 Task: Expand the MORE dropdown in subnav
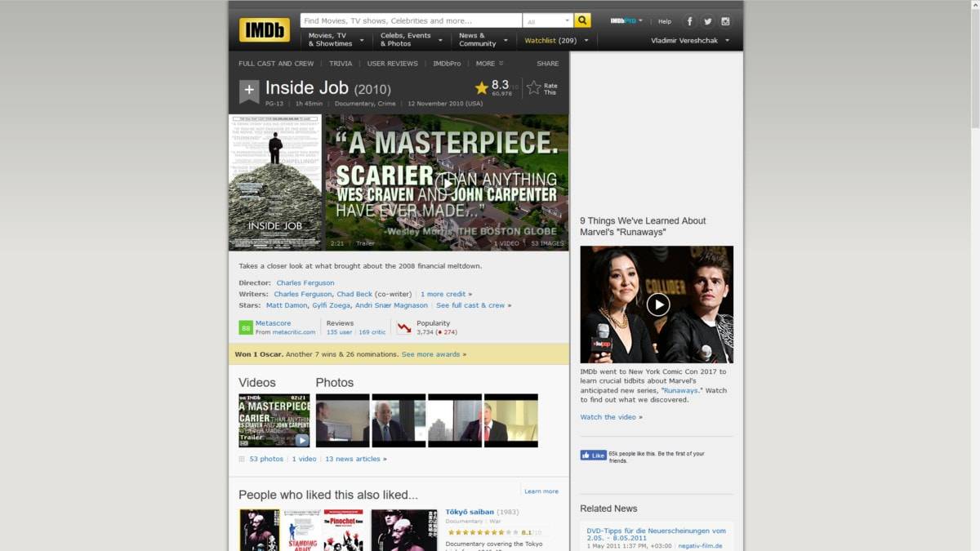tap(489, 64)
